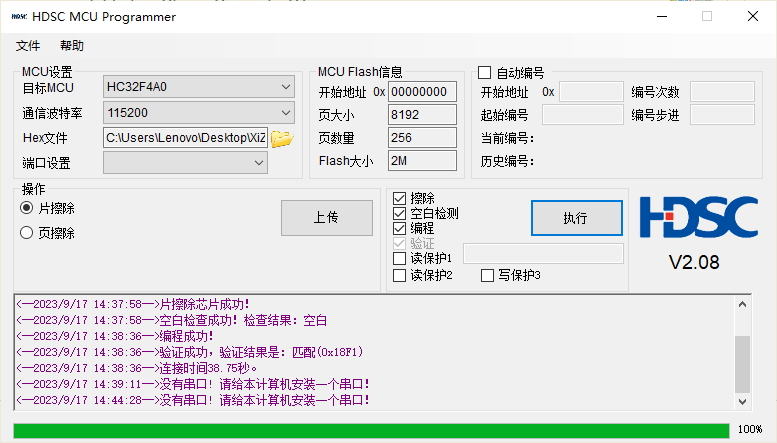Viewport: 777px width, 443px height.
Task: Click the log scrollbar down arrow
Action: pyautogui.click(x=742, y=401)
